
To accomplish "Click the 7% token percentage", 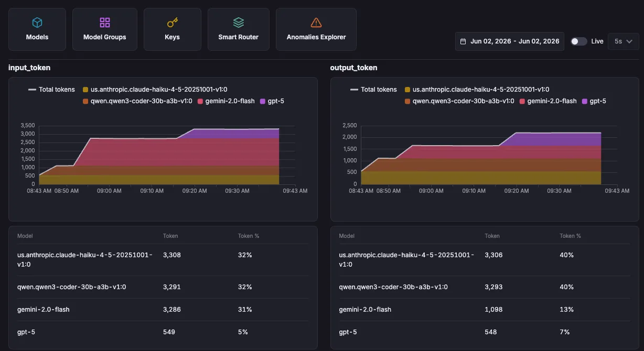I will click(x=565, y=332).
